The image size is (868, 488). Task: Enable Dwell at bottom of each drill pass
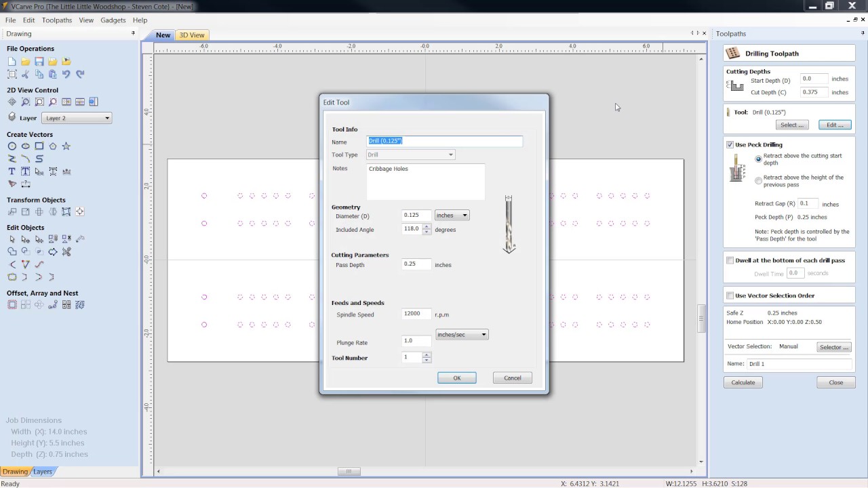pos(730,260)
